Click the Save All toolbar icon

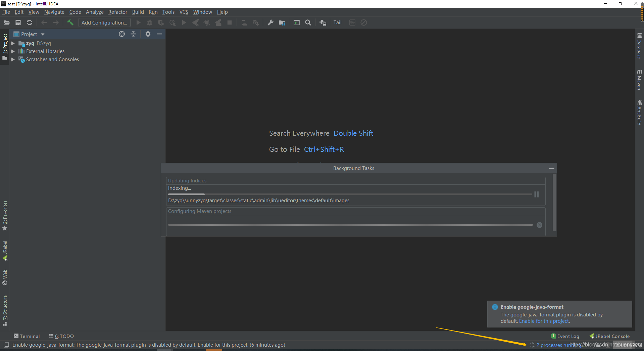point(18,23)
